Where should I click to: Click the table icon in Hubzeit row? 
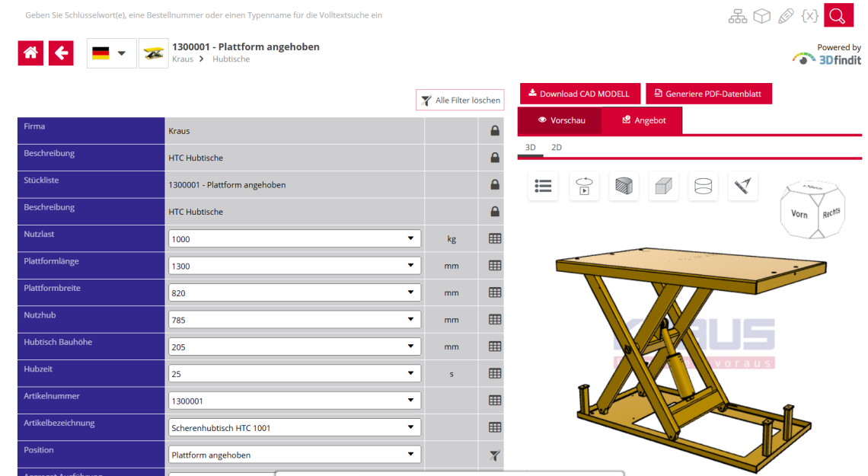[495, 374]
